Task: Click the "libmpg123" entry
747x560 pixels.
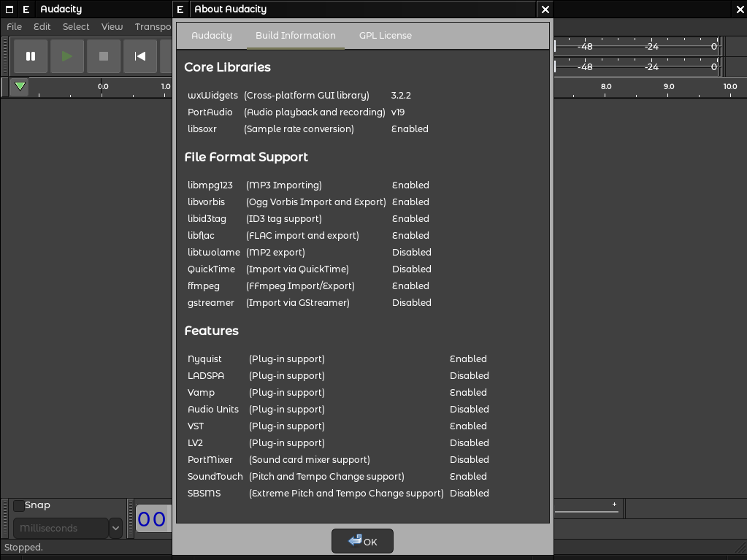Action: [210, 185]
